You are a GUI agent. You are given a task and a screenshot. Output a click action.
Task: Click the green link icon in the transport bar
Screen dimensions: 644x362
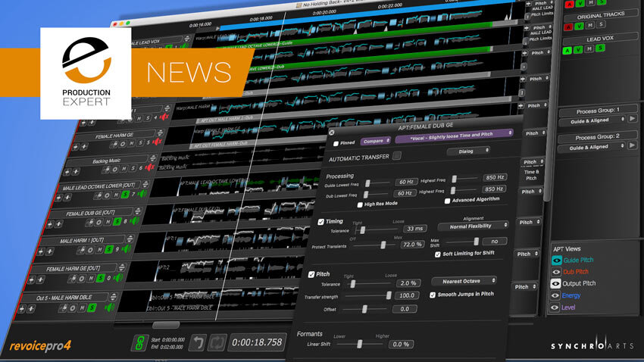tap(139, 343)
